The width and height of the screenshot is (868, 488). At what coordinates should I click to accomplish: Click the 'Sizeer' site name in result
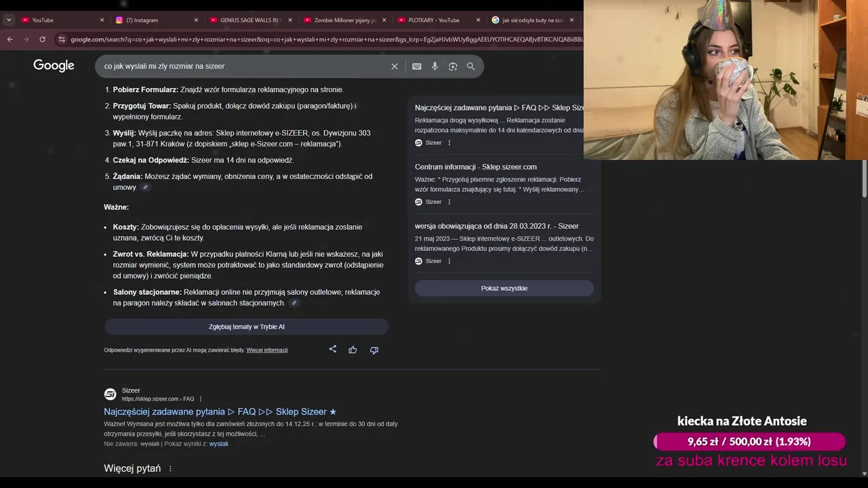(x=131, y=390)
